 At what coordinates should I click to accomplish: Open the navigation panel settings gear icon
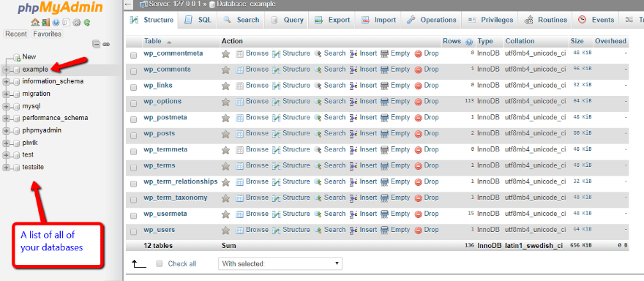coord(76,23)
